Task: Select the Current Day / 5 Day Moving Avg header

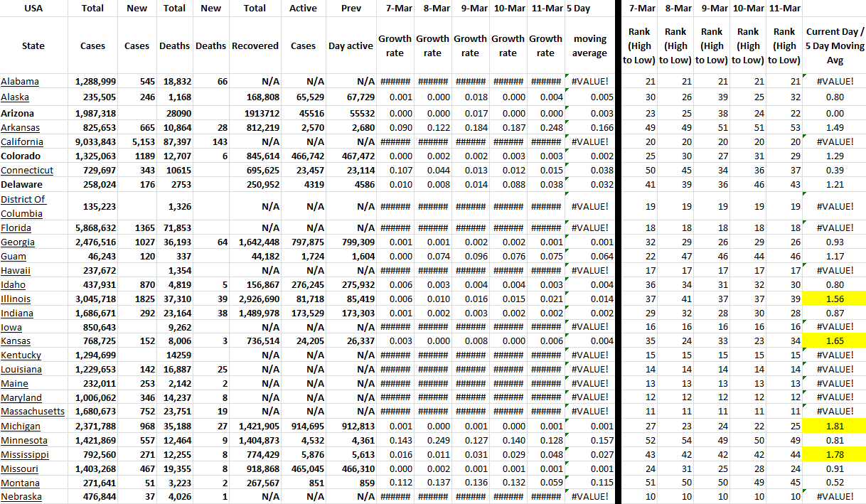Action: pyautogui.click(x=835, y=45)
